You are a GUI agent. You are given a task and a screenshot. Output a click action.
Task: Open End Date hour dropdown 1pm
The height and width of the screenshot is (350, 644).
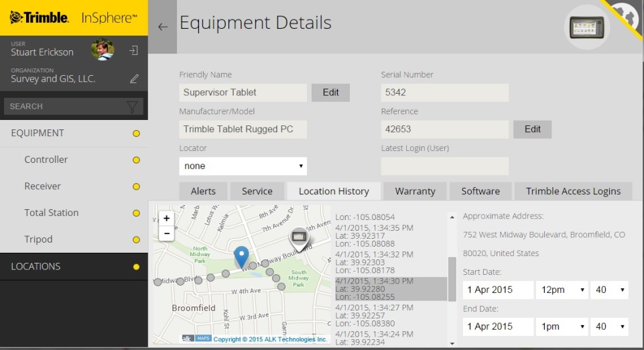pos(562,327)
